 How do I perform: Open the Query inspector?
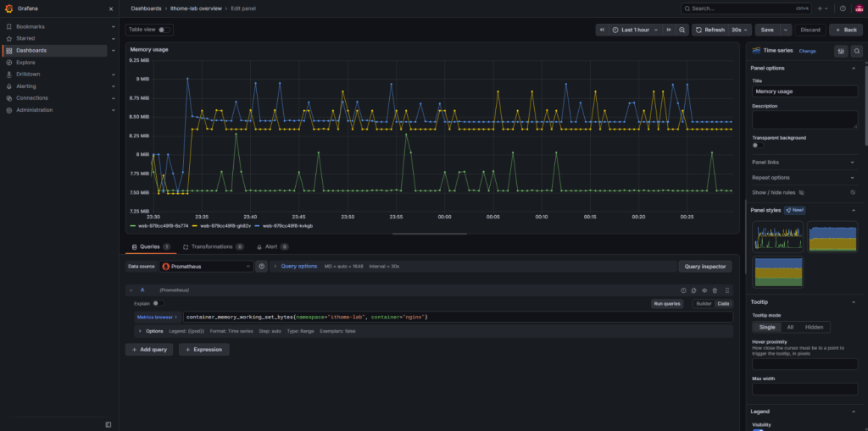pos(704,266)
